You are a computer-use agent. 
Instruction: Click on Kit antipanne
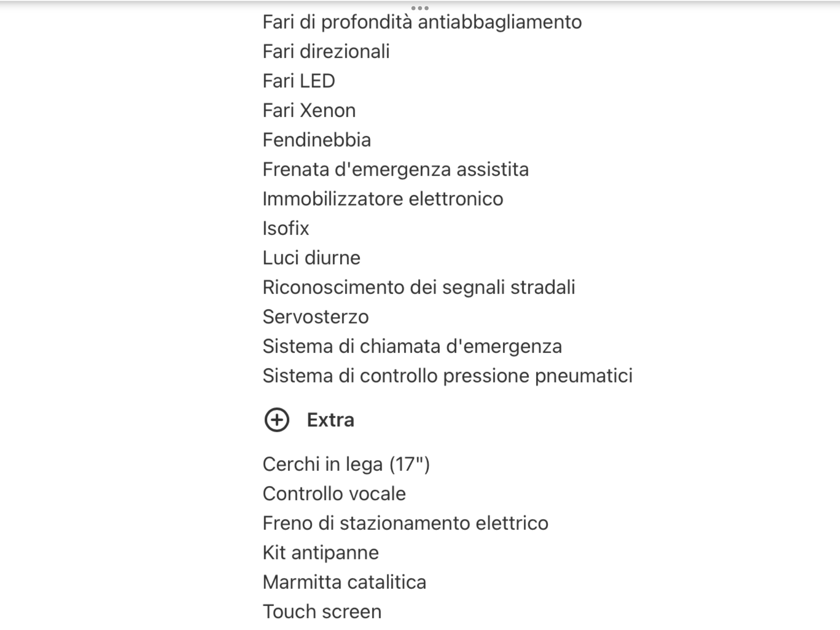coord(320,553)
